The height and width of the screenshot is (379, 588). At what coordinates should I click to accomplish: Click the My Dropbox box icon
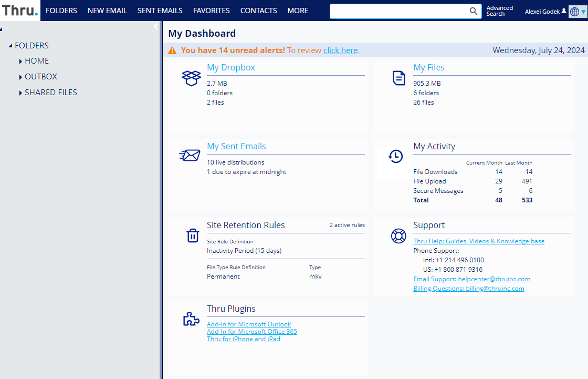tap(191, 78)
